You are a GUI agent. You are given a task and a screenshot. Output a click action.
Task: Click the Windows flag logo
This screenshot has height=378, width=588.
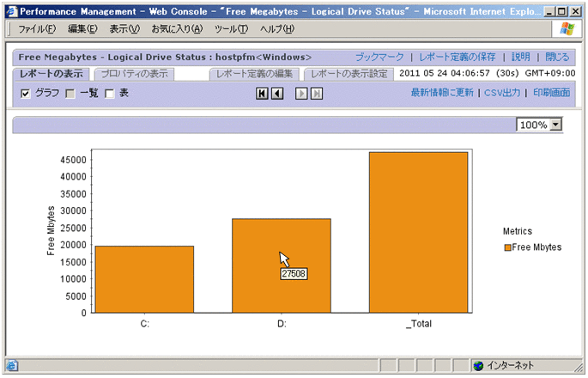(x=567, y=28)
